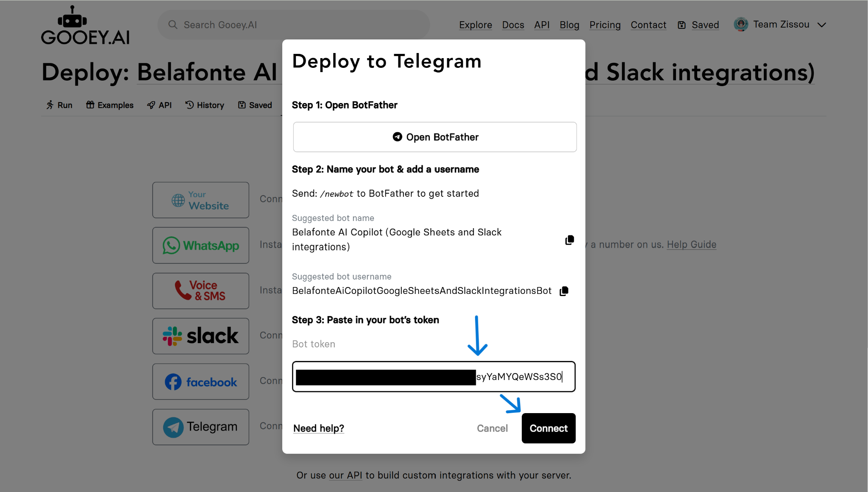Choose the Voice & SMS integration tile
Viewport: 868px width, 492px height.
coord(200,291)
